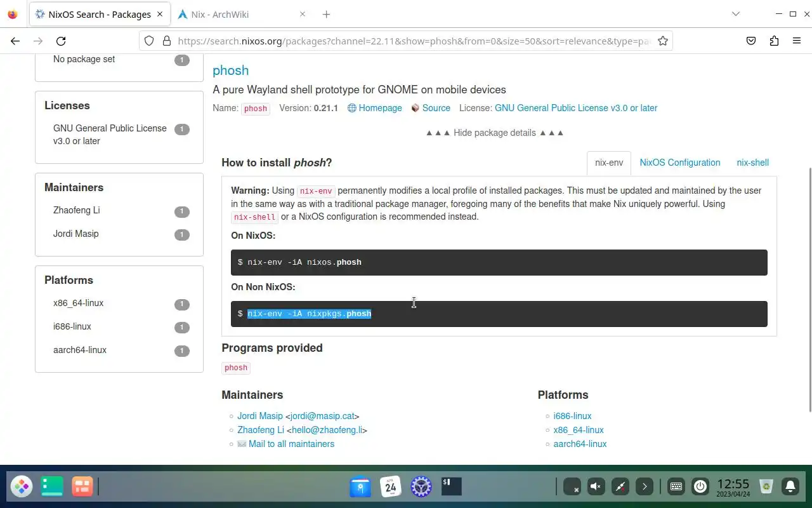Open the on-screen keyboard tray icon

(676, 486)
